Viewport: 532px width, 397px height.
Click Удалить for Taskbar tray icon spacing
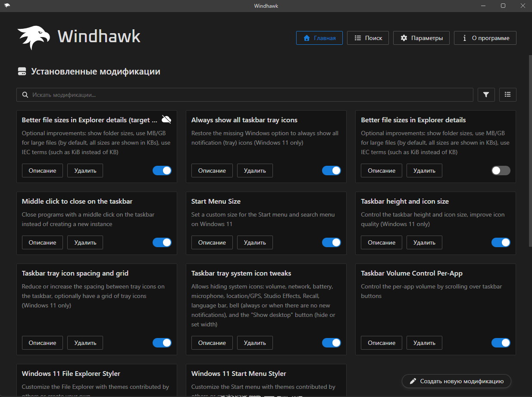[x=85, y=343]
